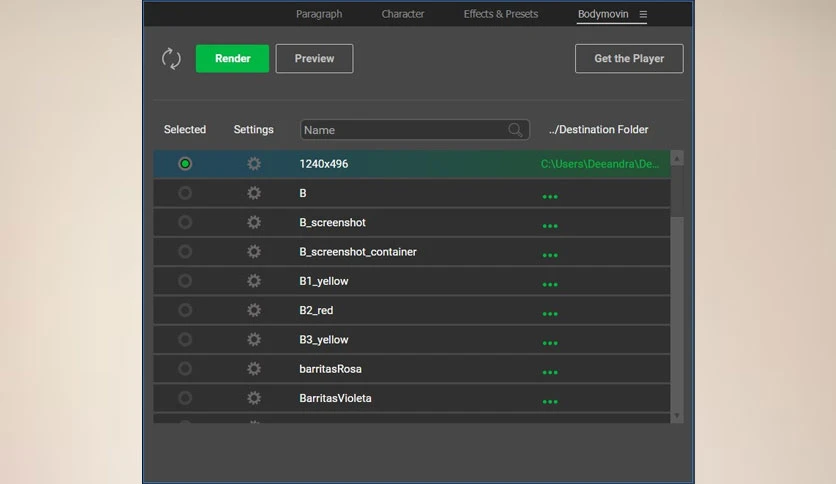
Task: Click the BarritasVioleta composition name
Action: 335,398
